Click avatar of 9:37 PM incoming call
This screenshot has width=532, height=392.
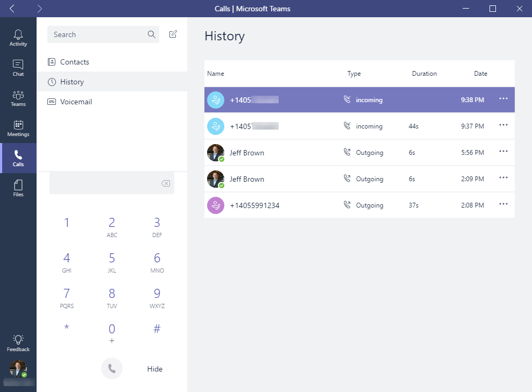(x=216, y=126)
